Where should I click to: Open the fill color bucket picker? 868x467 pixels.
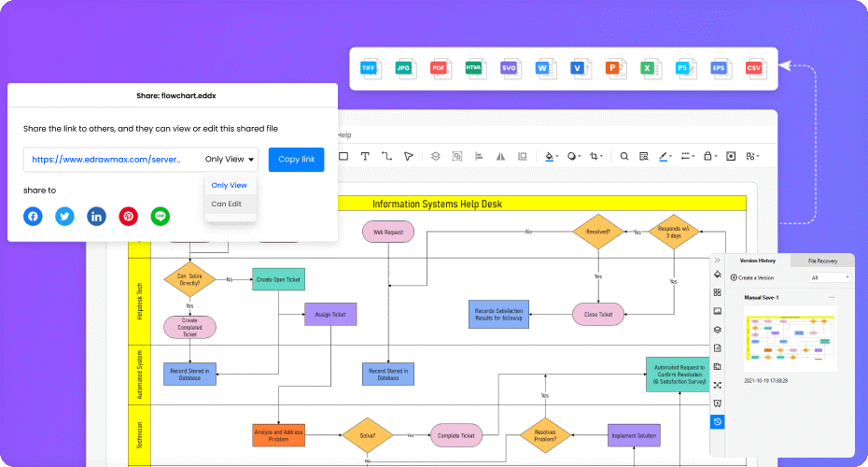coord(550,156)
